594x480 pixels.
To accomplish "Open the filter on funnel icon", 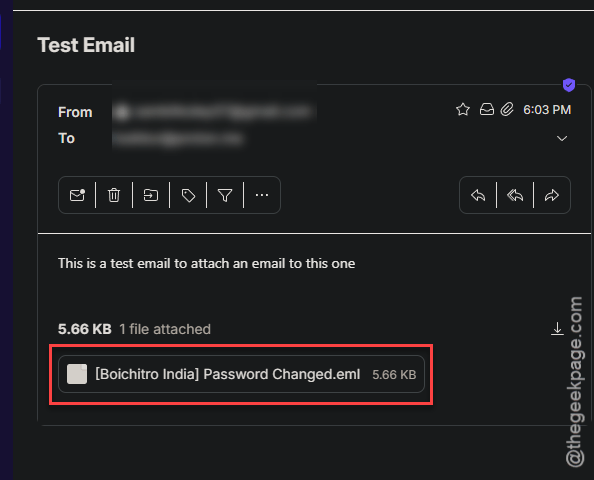I will pos(225,195).
